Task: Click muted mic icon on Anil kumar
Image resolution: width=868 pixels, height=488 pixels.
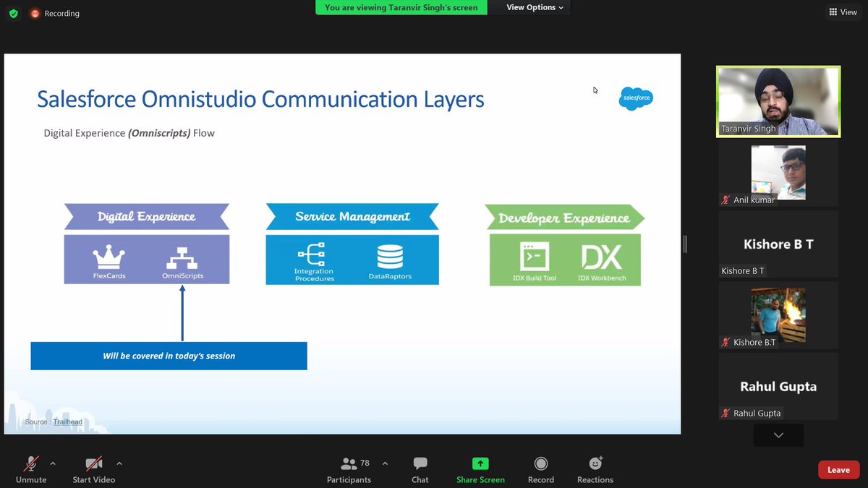Action: coord(726,200)
